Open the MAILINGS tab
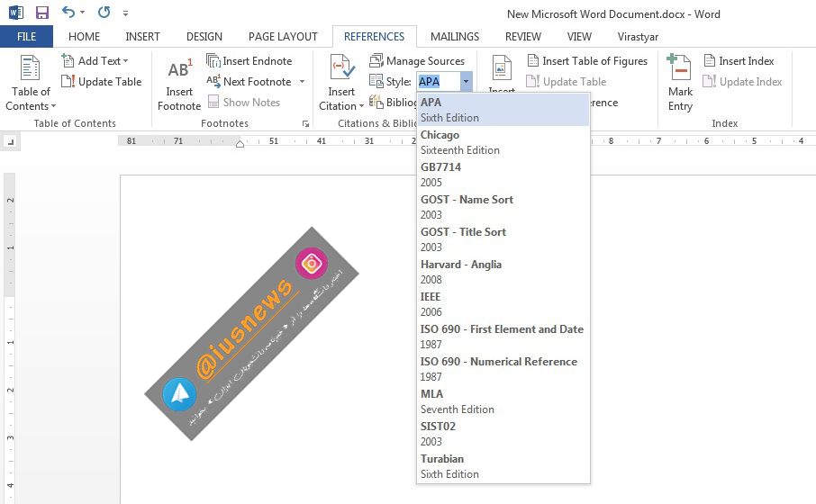Viewport: 816px width, 504px height. [455, 37]
